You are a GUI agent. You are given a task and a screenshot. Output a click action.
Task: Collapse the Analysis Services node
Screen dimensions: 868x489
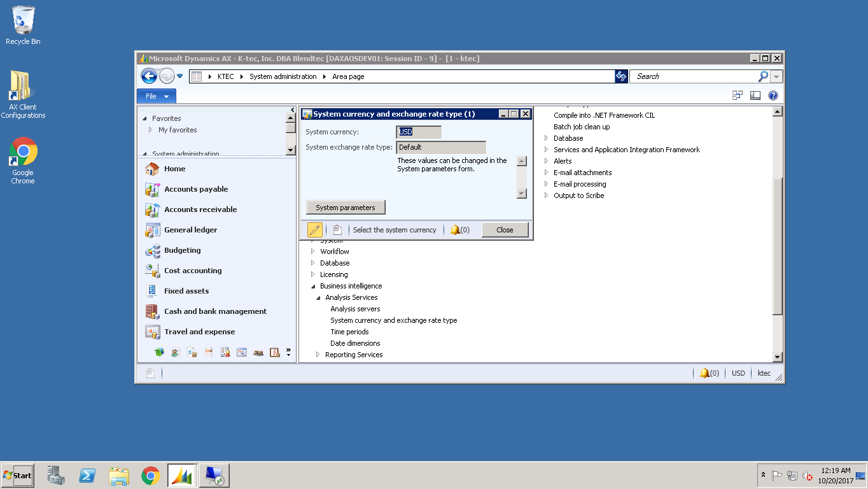click(x=318, y=298)
